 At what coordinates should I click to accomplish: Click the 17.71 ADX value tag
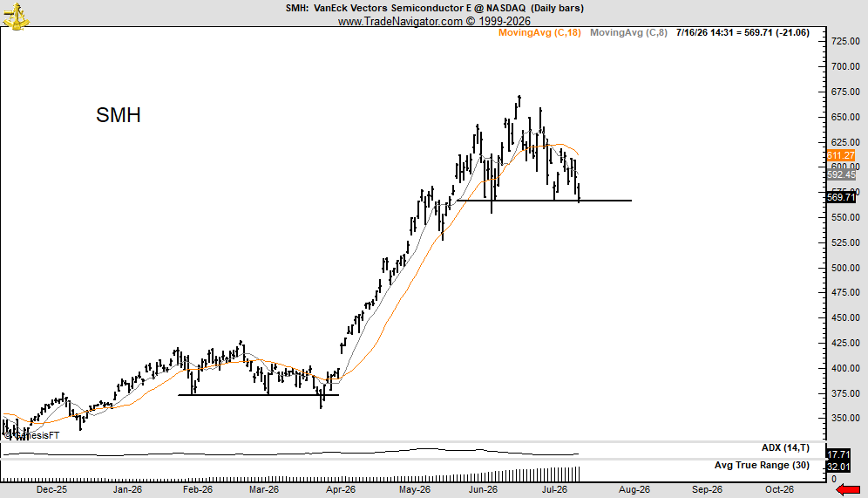pos(838,454)
